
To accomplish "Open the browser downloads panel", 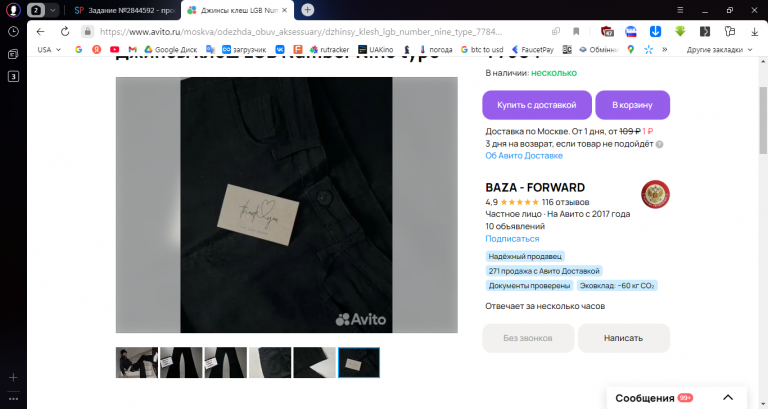I will pos(754,31).
